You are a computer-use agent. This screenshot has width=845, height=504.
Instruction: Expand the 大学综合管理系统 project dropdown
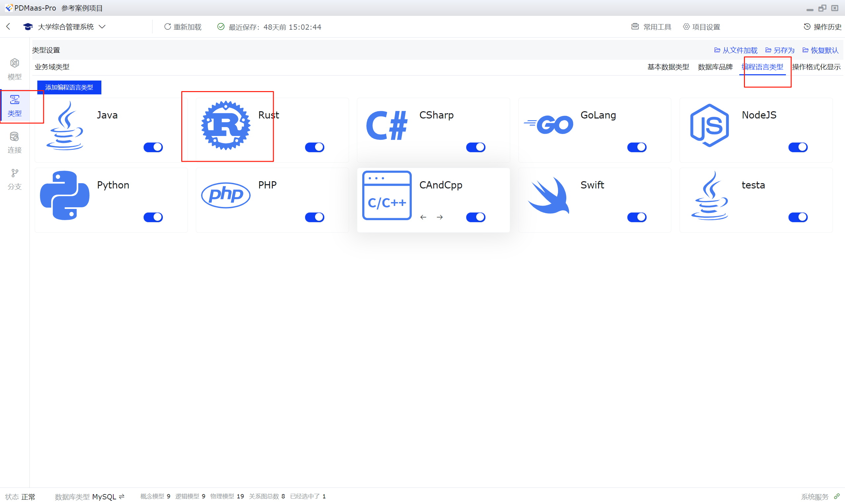(102, 26)
